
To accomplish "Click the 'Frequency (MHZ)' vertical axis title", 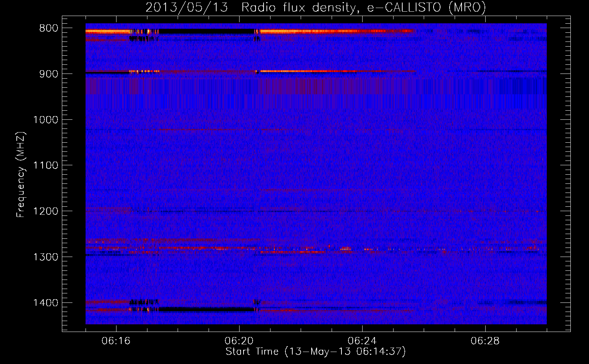I will click(x=21, y=175).
